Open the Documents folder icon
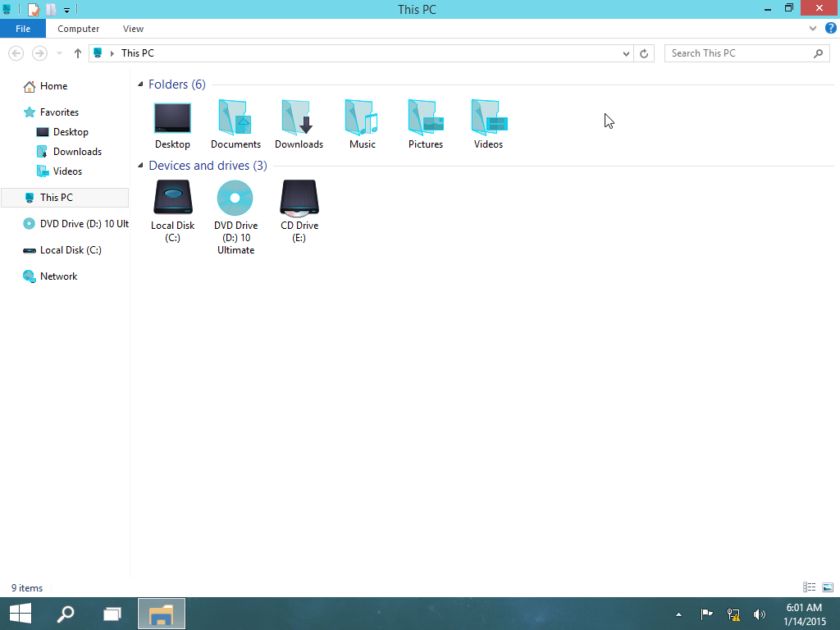The image size is (840, 630). (x=235, y=117)
